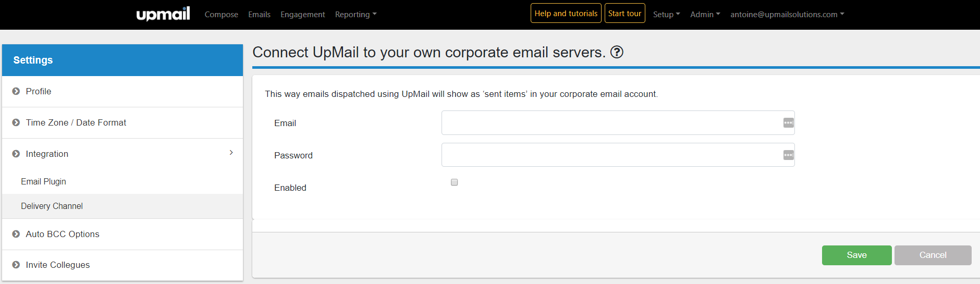Click the Auto BCC Options arrow icon
This screenshot has width=980, height=284.
coord(16,234)
